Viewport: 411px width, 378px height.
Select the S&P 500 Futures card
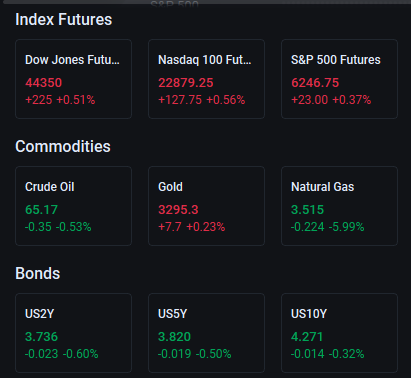(x=339, y=79)
